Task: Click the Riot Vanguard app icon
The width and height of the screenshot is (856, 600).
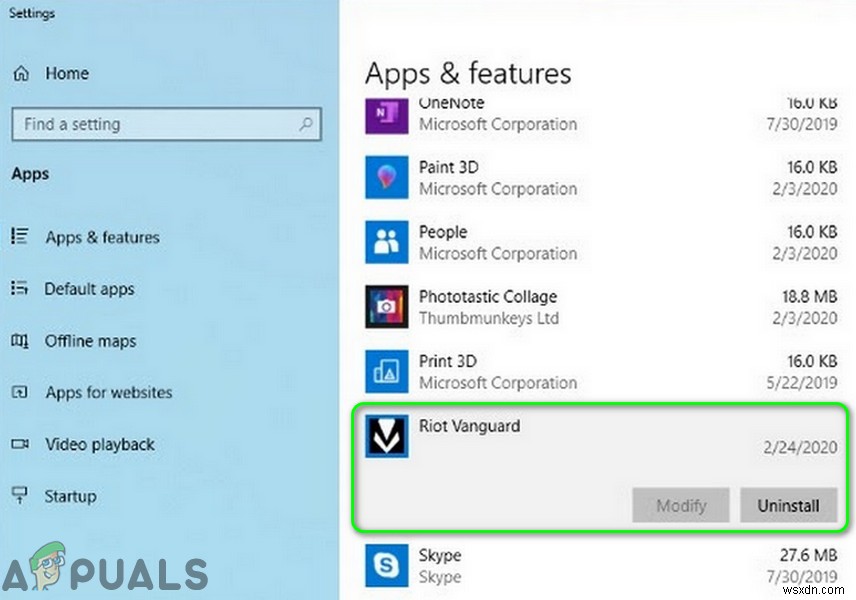Action: tap(386, 436)
